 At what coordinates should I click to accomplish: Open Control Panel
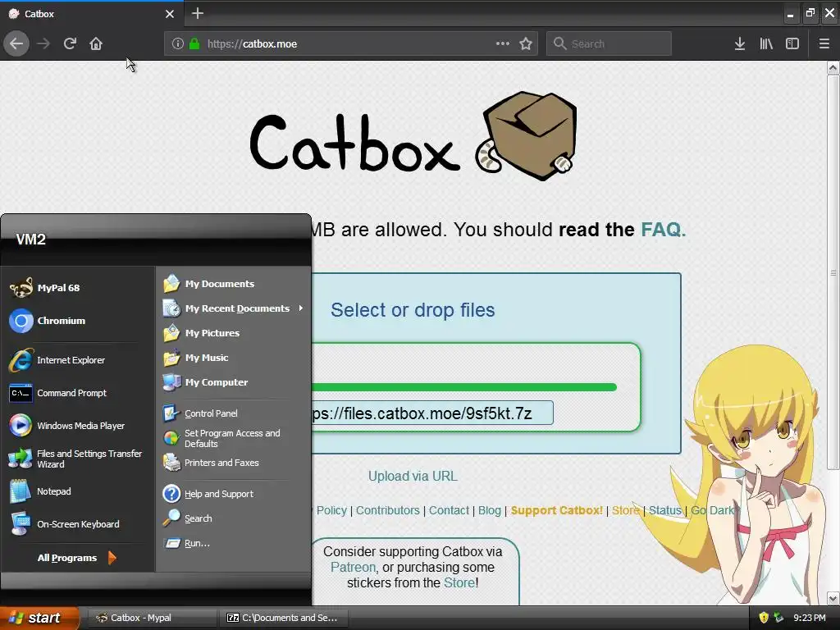pyautogui.click(x=234, y=413)
